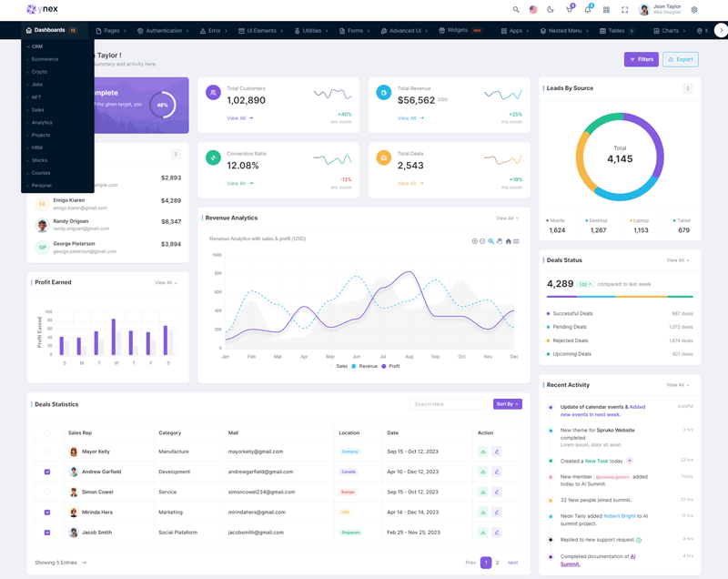
Task: Enter fullscreen mode icon
Action: [624, 10]
